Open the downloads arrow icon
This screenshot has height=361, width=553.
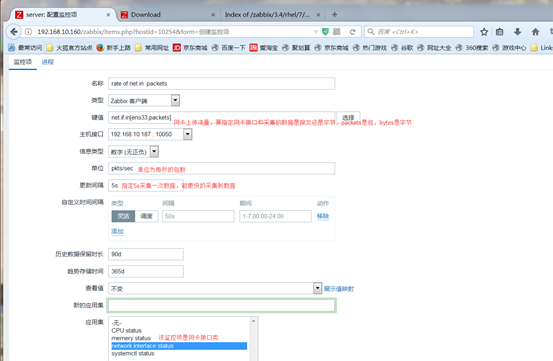click(x=517, y=32)
